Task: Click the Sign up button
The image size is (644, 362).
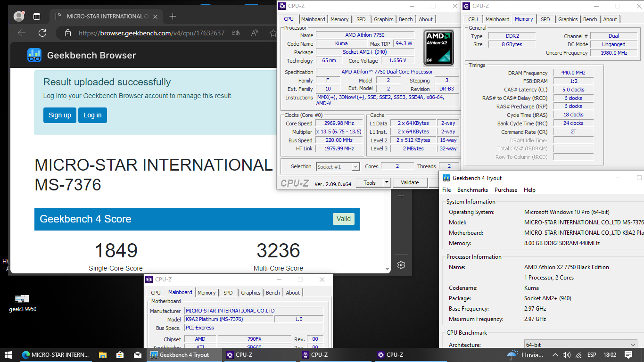Action: [x=60, y=115]
